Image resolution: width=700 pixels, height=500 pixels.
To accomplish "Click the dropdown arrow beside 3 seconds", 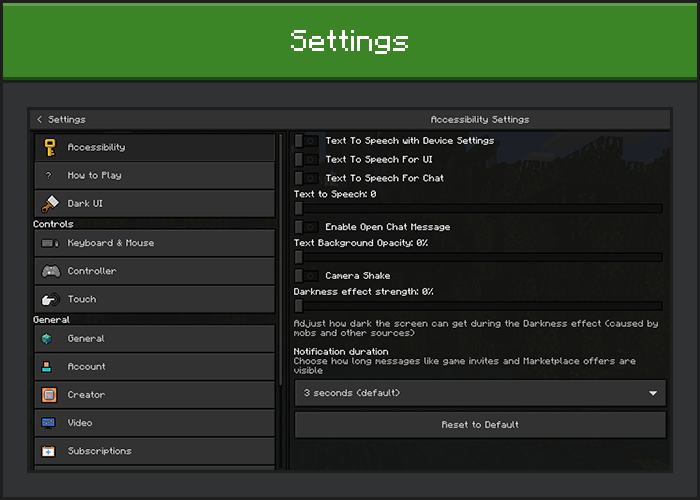I will (653, 393).
